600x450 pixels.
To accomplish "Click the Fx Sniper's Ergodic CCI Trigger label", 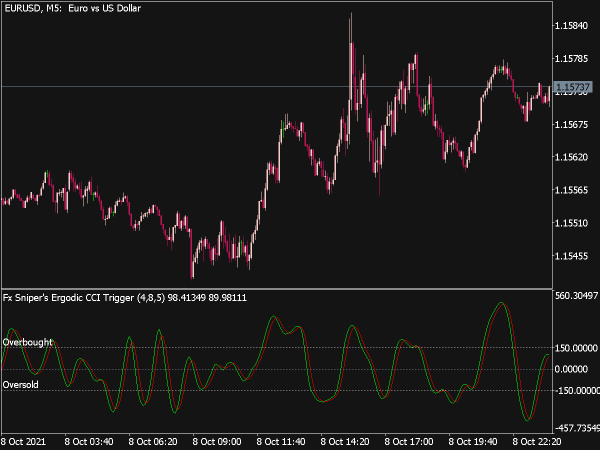I will point(125,297).
